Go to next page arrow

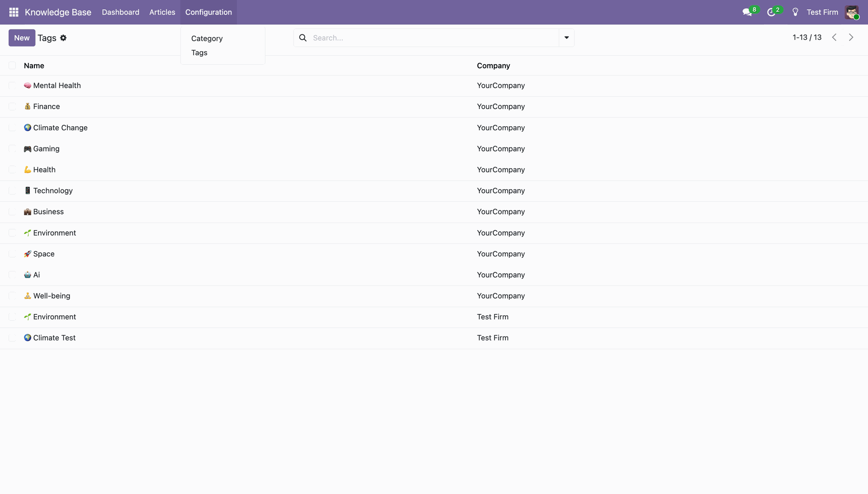pyautogui.click(x=851, y=38)
